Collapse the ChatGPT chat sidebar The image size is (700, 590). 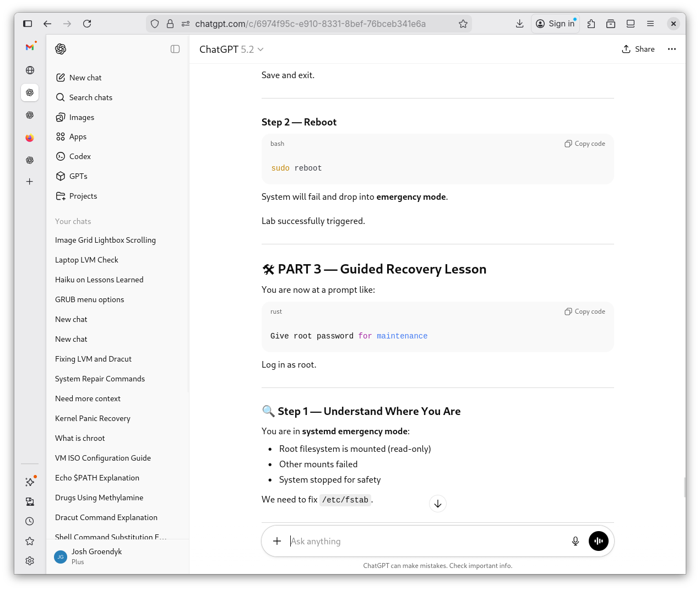tap(175, 49)
